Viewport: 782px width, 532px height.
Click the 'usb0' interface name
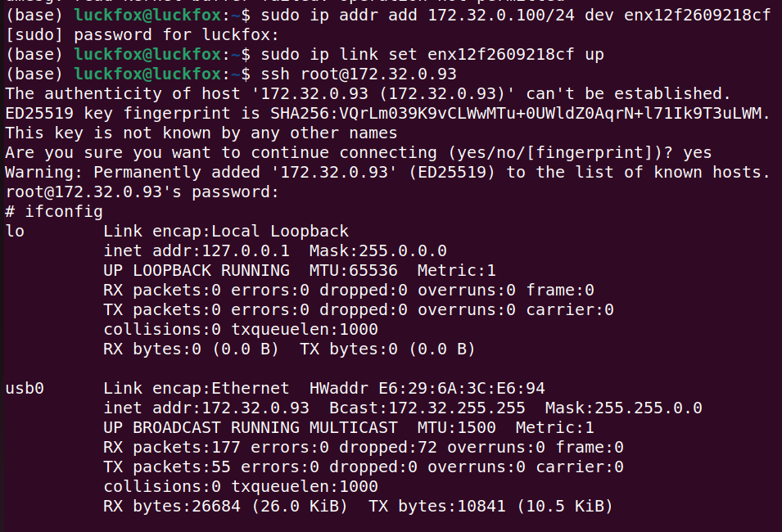click(25, 388)
